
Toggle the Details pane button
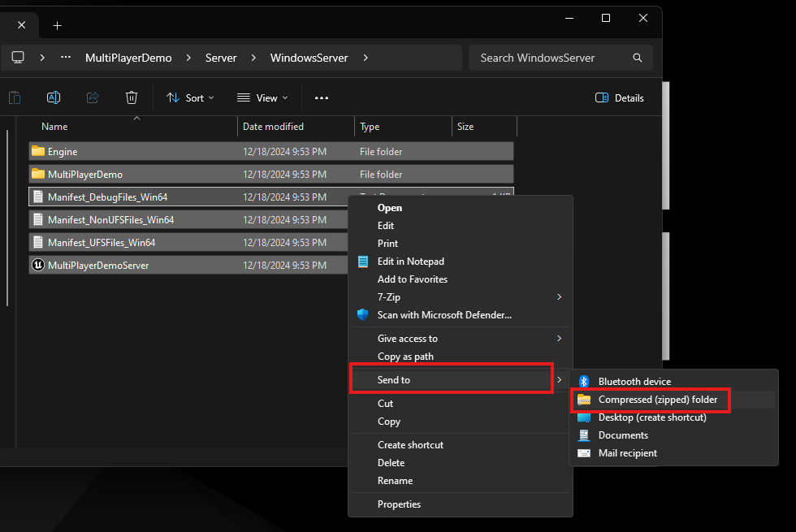coord(619,97)
